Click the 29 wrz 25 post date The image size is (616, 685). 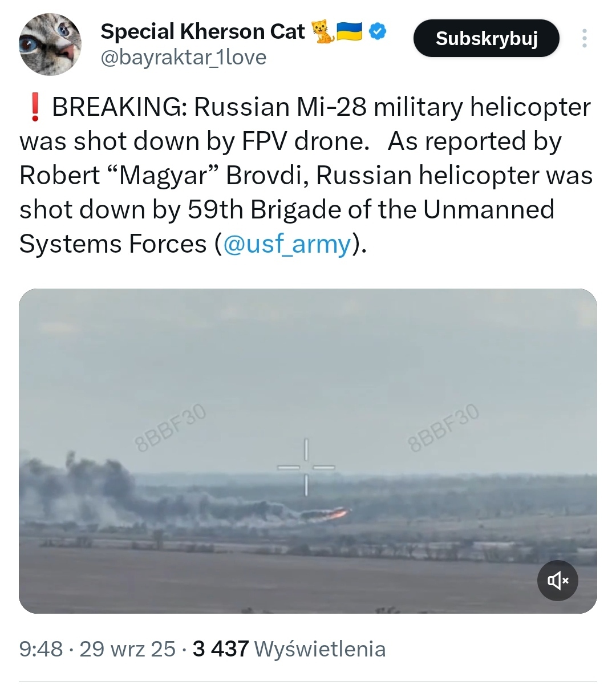click(x=127, y=649)
